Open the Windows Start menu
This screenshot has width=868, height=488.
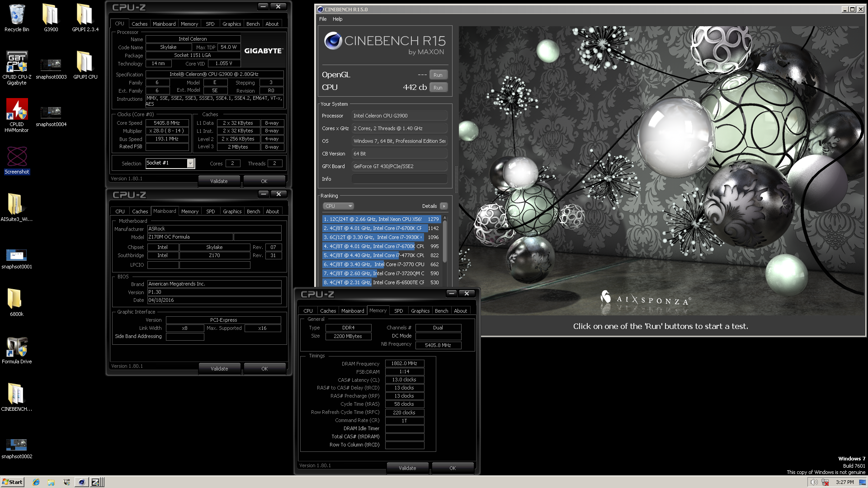12,482
